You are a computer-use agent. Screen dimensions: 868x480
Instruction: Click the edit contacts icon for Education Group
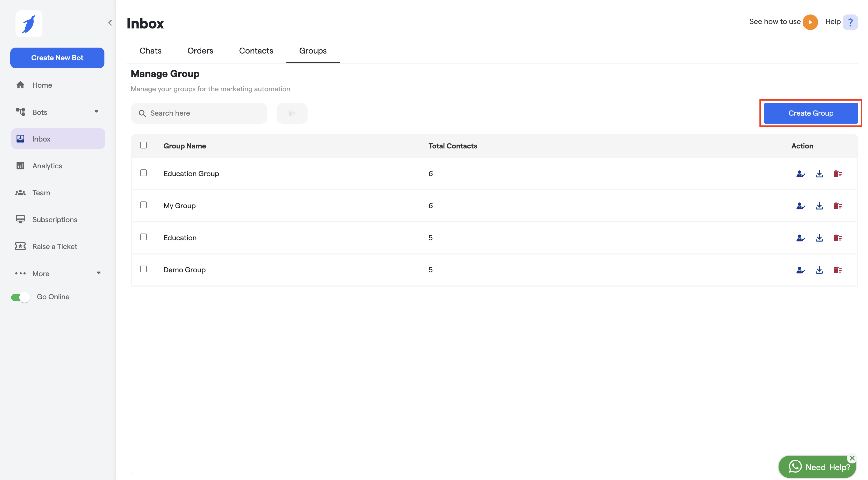click(x=800, y=174)
